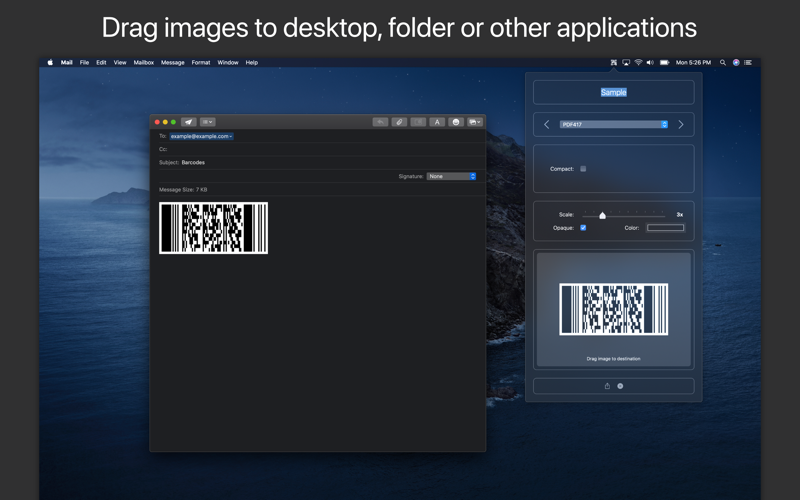Click the barcode preview in the popover
Viewport: 800px width, 500px height.
tap(614, 309)
